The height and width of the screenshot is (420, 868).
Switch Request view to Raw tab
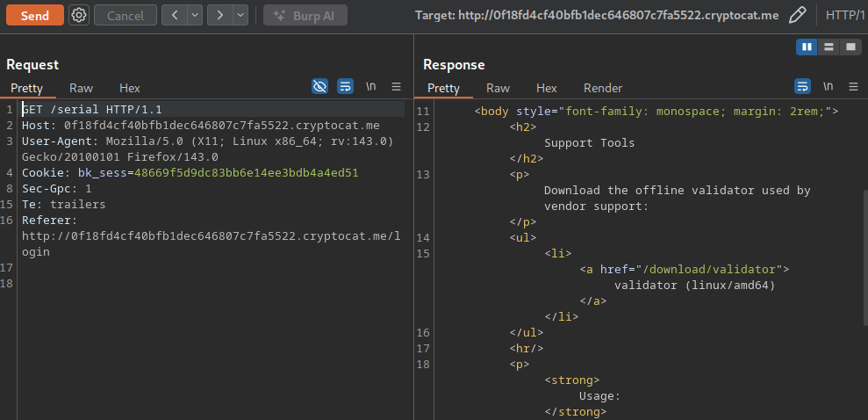pos(82,88)
